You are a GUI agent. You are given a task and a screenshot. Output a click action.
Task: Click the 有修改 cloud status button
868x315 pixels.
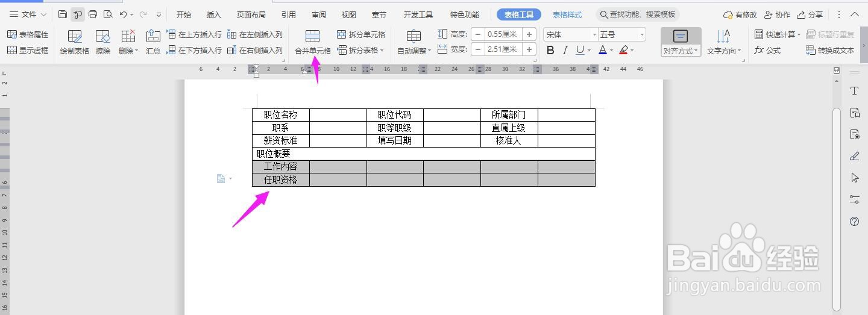(740, 14)
